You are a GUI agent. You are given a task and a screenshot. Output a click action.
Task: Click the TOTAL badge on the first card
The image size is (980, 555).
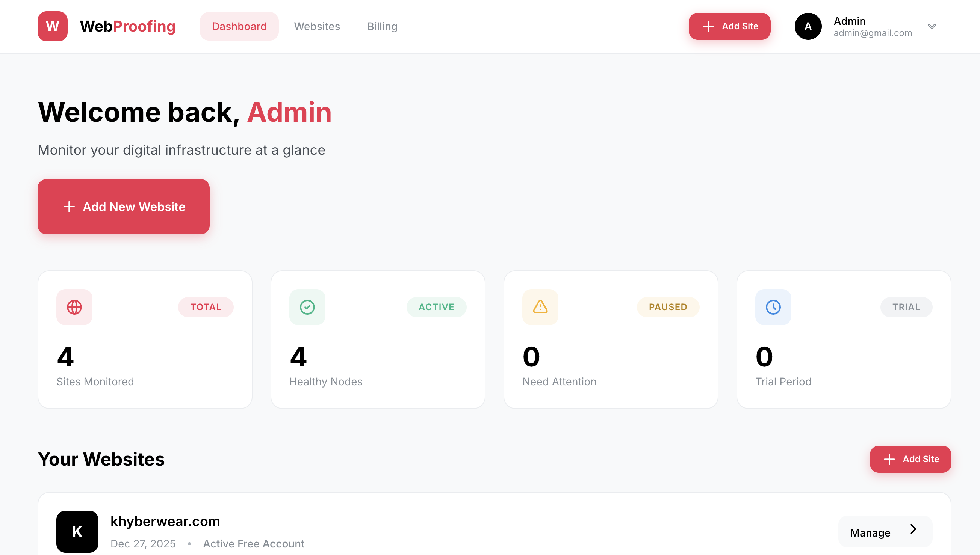[x=206, y=307]
